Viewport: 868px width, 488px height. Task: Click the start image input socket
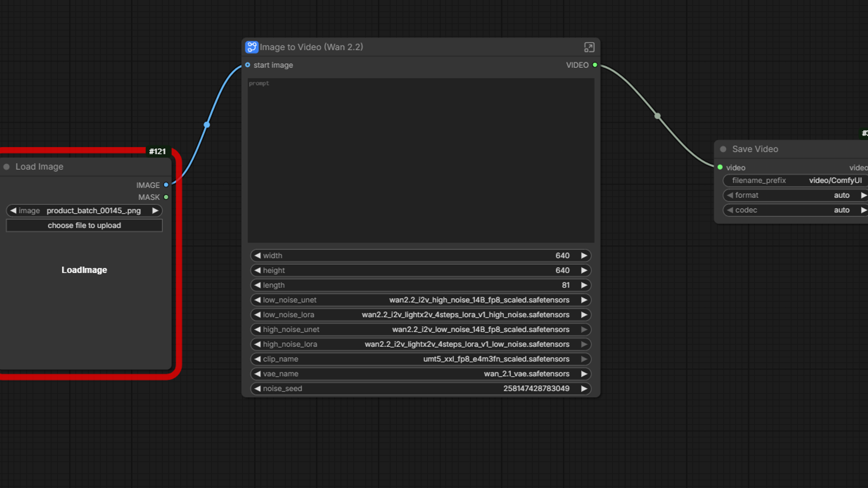(248, 65)
